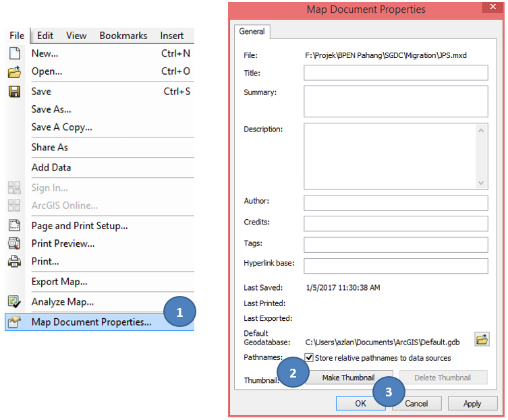Choose Export Map... menu entry
Image resolution: width=508 pixels, height=420 pixels.
point(99,282)
